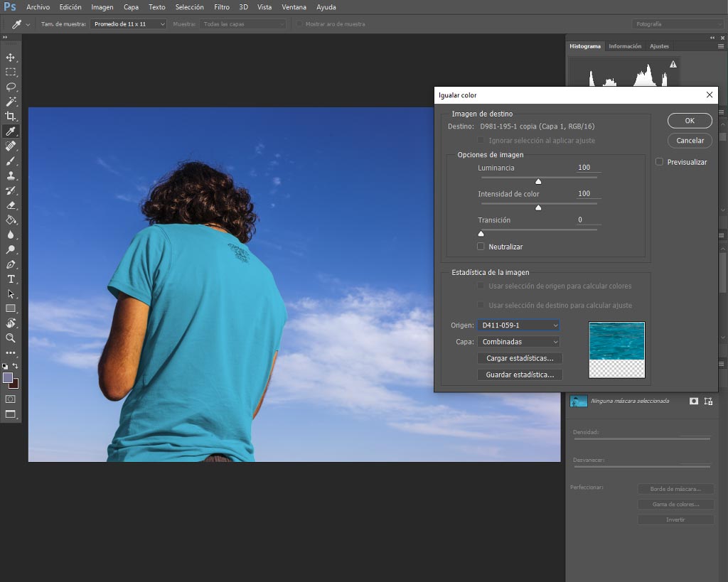Click Cargar estadísticas button
Viewport: 728px width, 582px height.
(520, 358)
